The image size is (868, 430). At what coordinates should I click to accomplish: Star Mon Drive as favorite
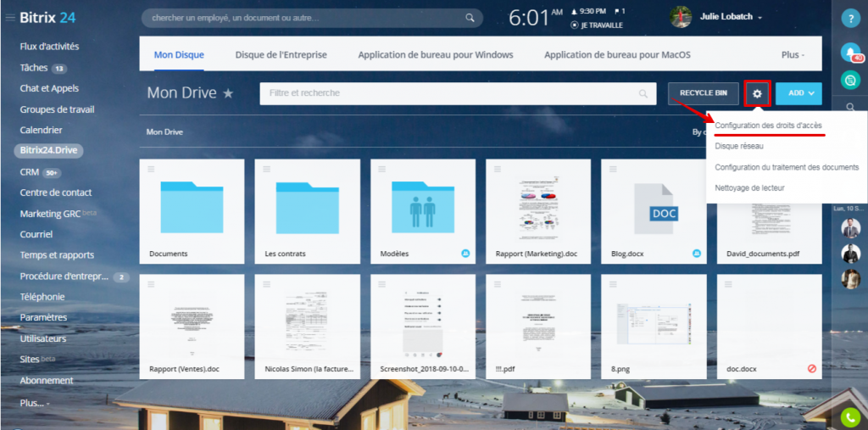227,93
